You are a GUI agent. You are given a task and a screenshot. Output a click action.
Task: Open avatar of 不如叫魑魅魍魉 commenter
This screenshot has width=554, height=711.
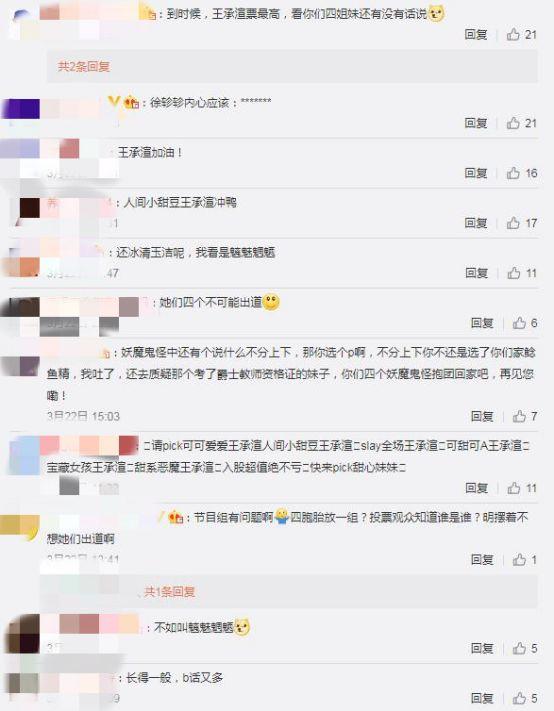click(22, 634)
